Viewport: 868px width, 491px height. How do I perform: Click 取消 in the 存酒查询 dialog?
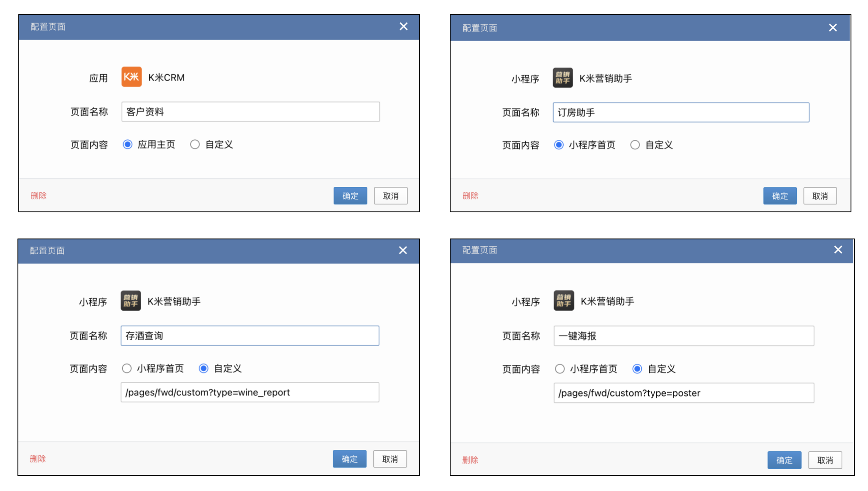pyautogui.click(x=390, y=459)
